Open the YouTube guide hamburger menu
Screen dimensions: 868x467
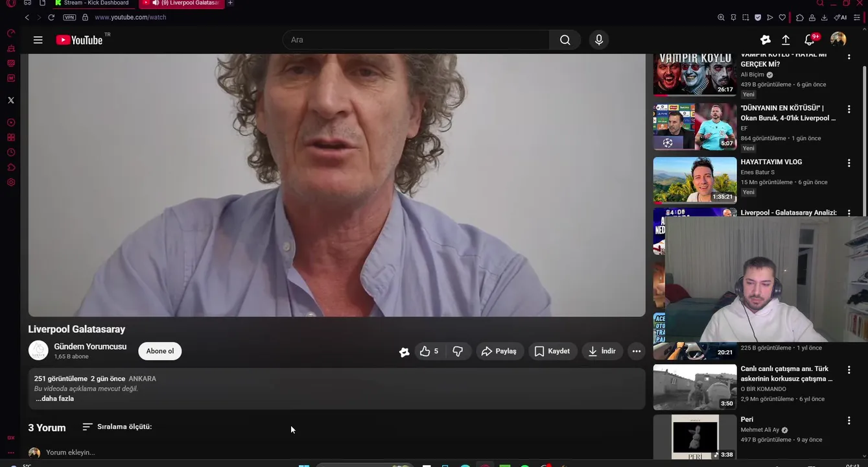(38, 40)
